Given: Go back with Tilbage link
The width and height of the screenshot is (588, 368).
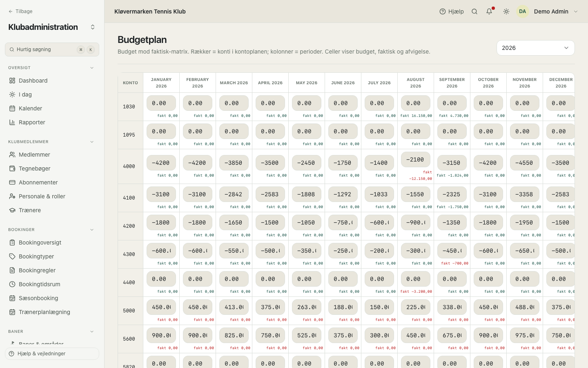Looking at the screenshot, I should [20, 11].
